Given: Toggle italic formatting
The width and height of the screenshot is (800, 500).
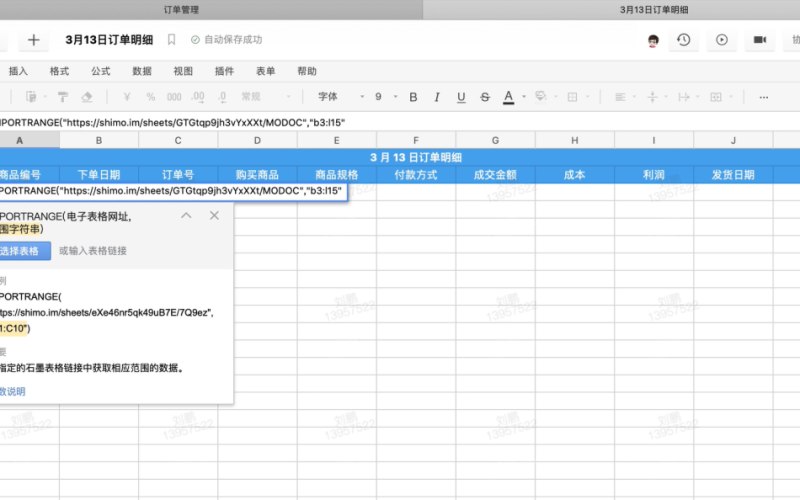Looking at the screenshot, I should coord(437,97).
